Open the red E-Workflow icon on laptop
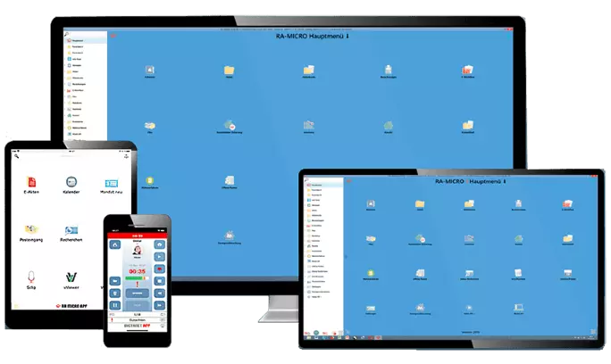Screen dimensions: 611x364 (x=568, y=203)
